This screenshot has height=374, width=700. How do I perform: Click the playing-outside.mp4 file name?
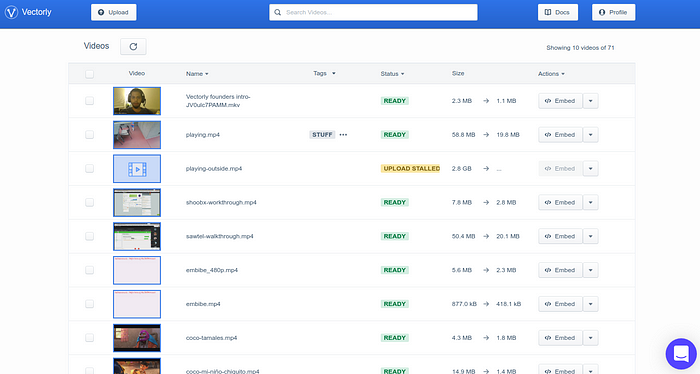click(214, 169)
